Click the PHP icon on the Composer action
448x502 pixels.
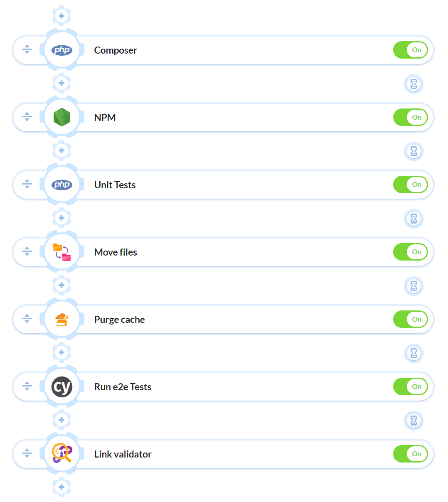point(62,49)
